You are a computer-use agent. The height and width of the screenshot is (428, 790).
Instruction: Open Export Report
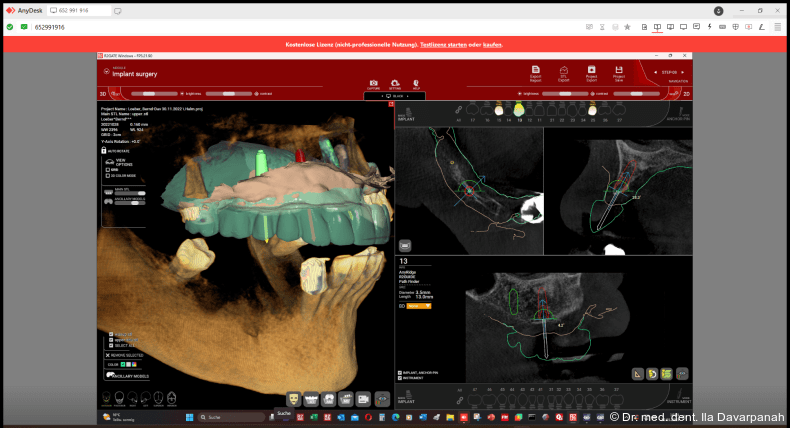535,71
